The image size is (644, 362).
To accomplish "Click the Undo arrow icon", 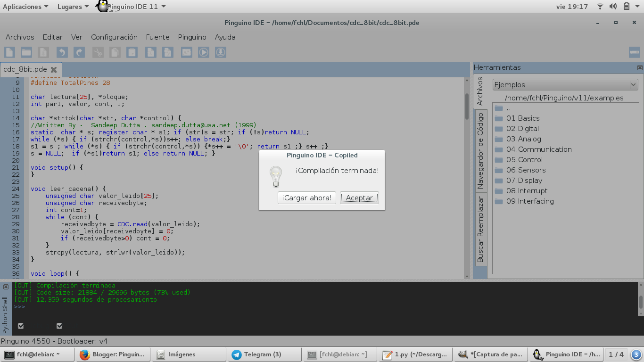I will (x=62, y=52).
